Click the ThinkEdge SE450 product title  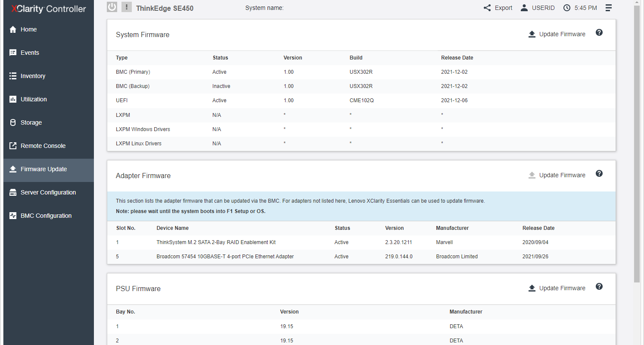coord(165,8)
